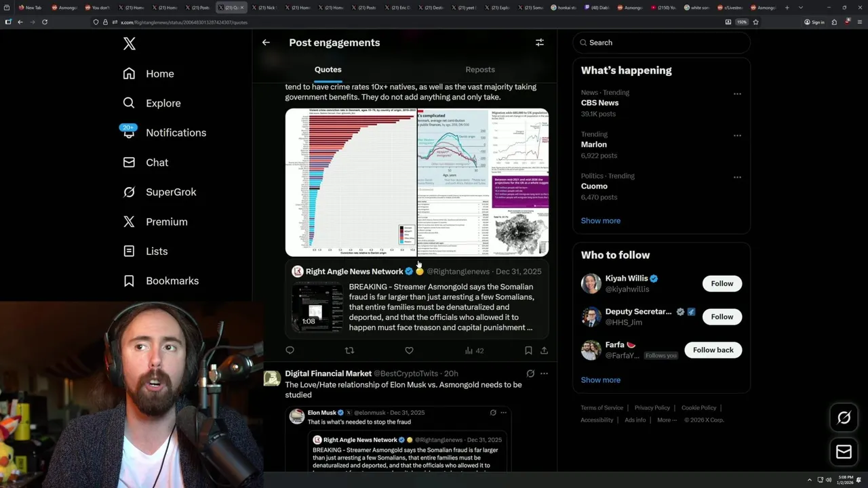The width and height of the screenshot is (868, 488).
Task: Like the post with the chart image
Action: click(409, 350)
